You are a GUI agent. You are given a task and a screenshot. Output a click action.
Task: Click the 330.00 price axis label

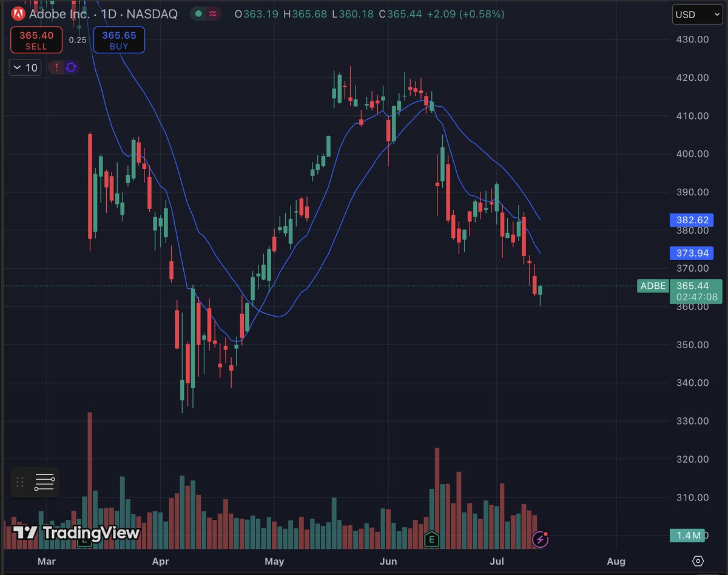pos(692,422)
